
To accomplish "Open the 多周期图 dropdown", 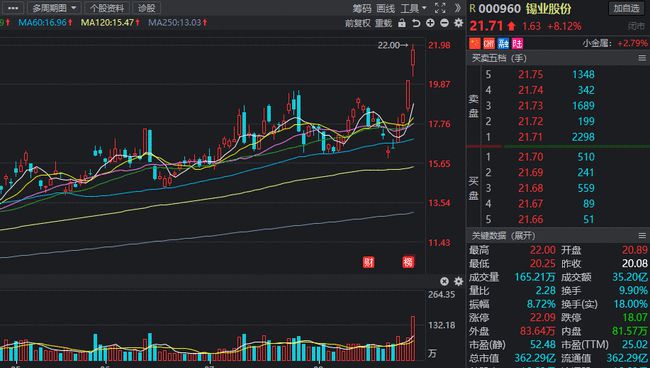I will 53,8.
